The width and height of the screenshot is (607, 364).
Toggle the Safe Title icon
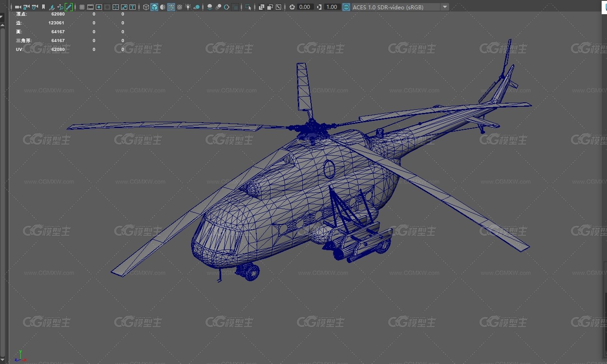click(133, 7)
